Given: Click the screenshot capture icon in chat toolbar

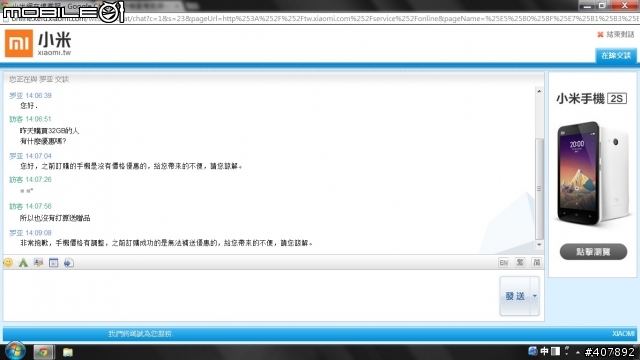Looking at the screenshot, I should point(38,262).
